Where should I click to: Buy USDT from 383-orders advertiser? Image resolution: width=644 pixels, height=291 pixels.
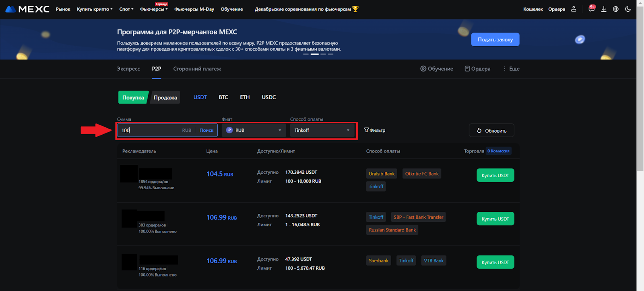[495, 219]
